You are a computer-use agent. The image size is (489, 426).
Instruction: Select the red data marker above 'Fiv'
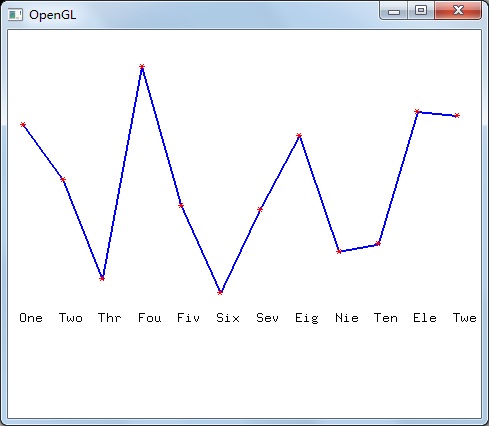tap(181, 206)
